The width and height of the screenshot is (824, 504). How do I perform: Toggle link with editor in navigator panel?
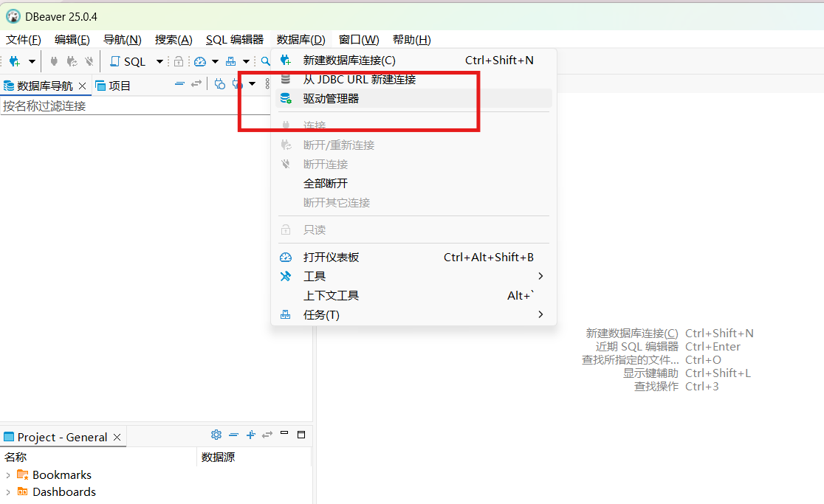196,83
